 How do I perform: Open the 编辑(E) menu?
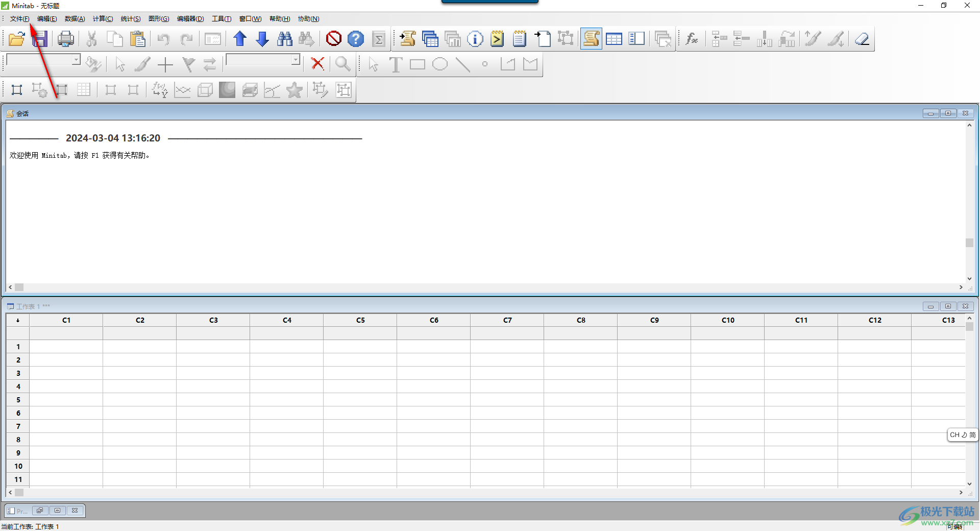(x=47, y=19)
